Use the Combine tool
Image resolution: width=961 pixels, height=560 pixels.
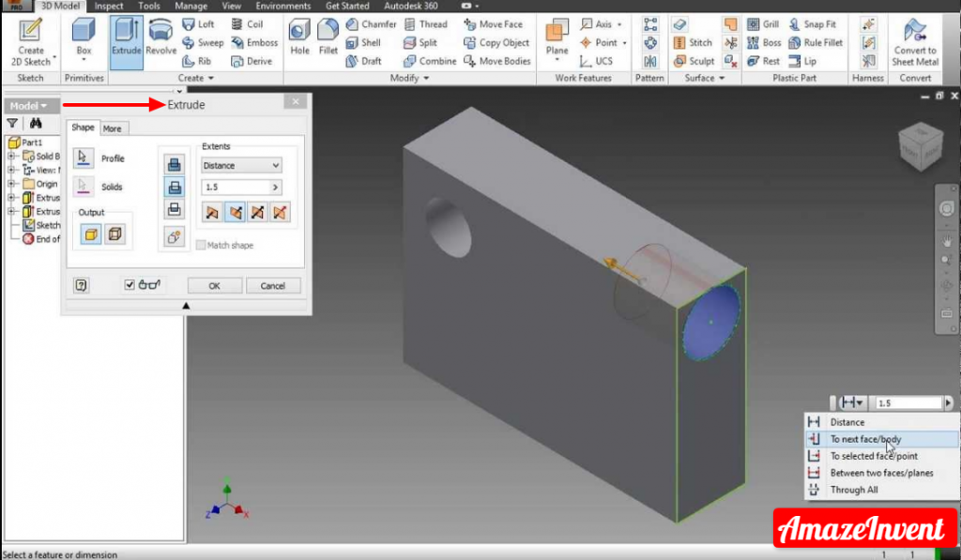[430, 61]
